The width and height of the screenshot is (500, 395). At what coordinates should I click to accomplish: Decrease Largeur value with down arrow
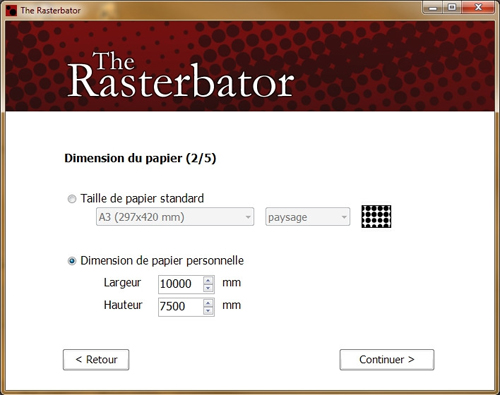point(208,288)
